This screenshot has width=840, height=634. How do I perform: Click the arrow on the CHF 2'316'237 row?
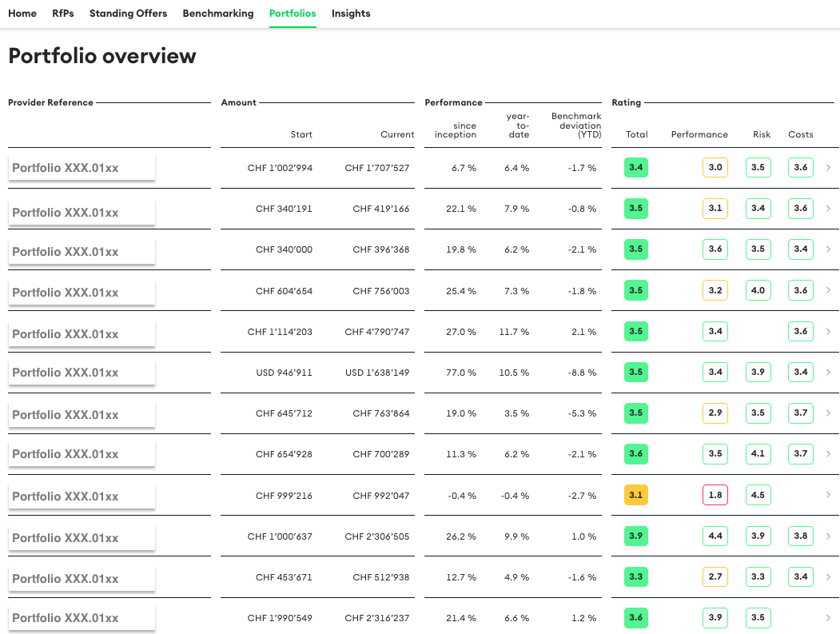pos(828,618)
